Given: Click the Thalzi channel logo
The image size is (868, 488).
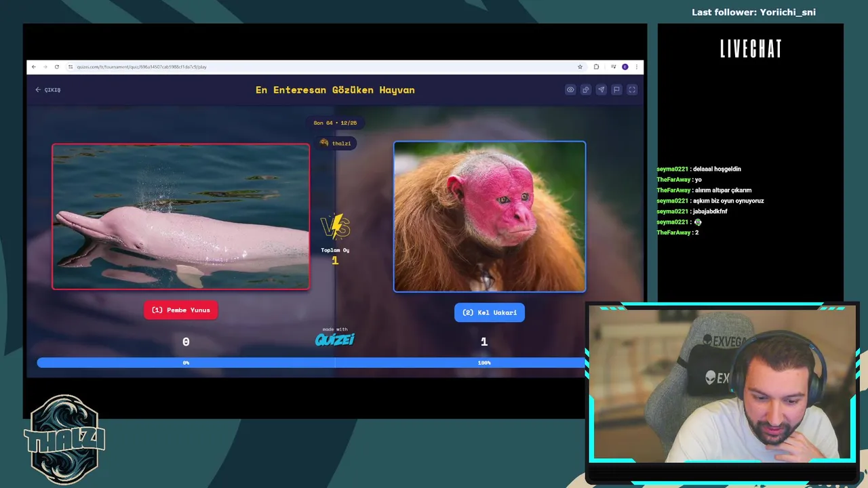Looking at the screenshot, I should click(64, 439).
